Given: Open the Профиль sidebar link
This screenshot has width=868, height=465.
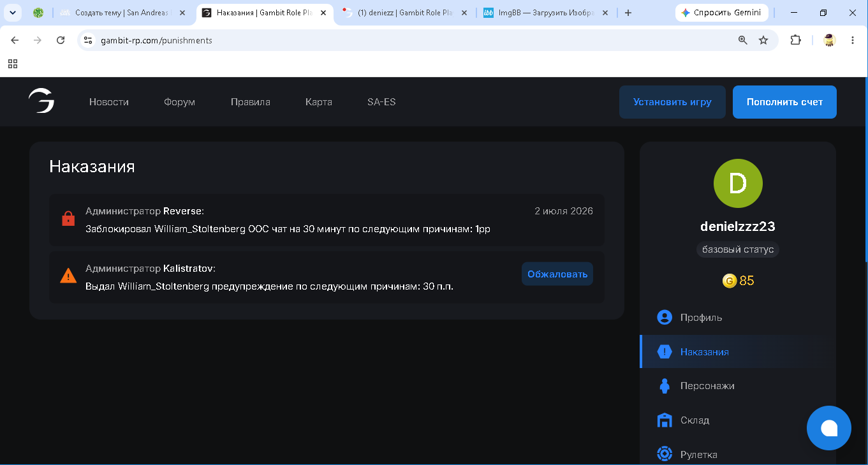Looking at the screenshot, I should (x=701, y=317).
